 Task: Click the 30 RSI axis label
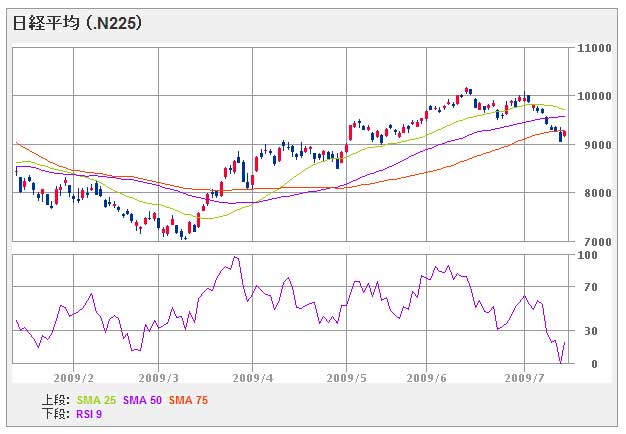coord(591,331)
